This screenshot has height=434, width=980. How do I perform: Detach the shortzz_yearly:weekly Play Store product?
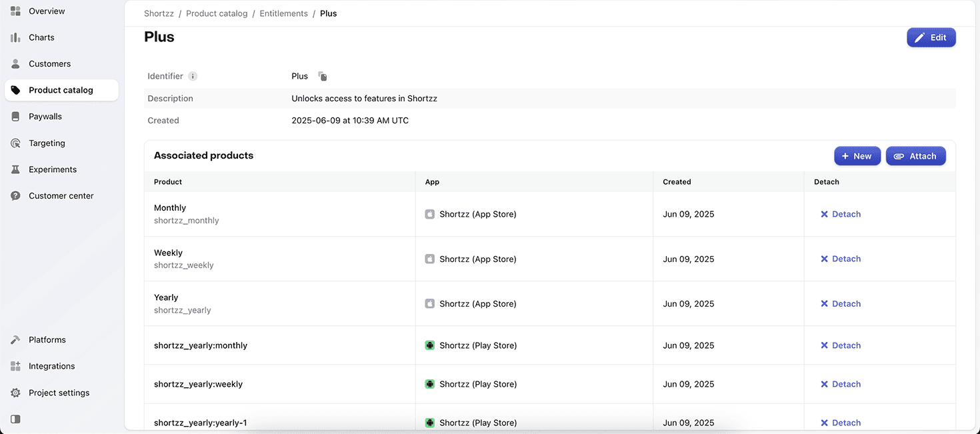[x=841, y=384]
